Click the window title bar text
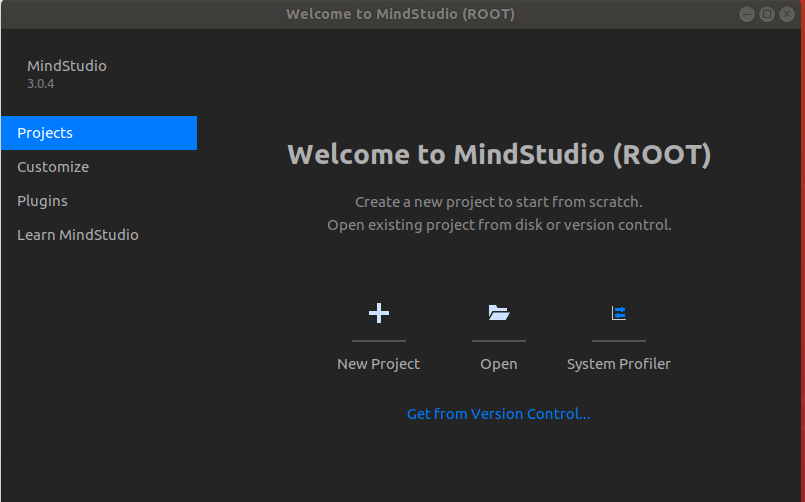Screen dimensions: 805x502 click(x=400, y=14)
